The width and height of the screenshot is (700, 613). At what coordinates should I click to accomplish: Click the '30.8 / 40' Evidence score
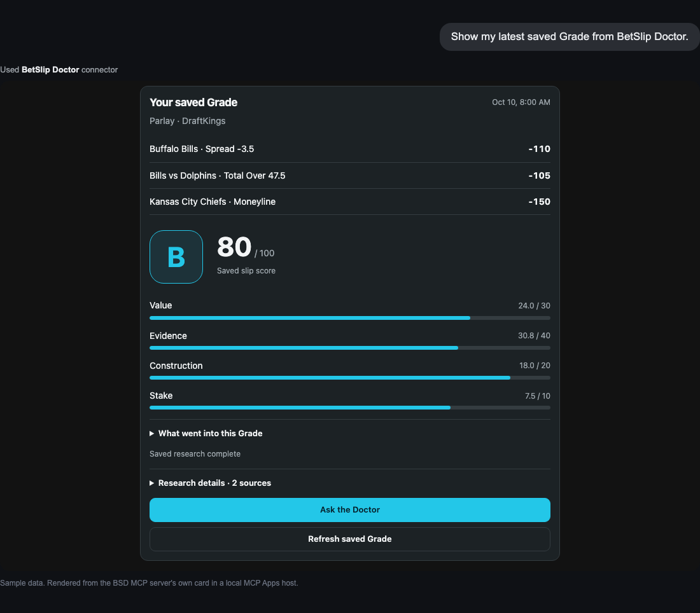(x=534, y=336)
